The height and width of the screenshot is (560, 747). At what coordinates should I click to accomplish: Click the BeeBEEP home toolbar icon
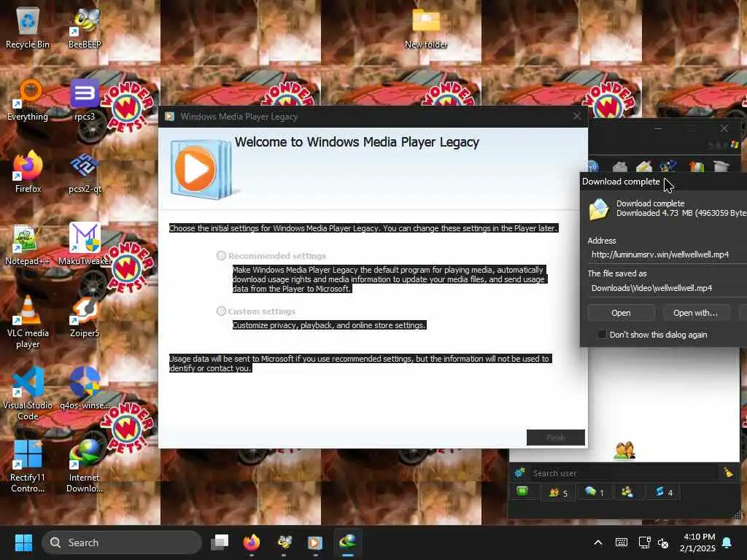619,167
